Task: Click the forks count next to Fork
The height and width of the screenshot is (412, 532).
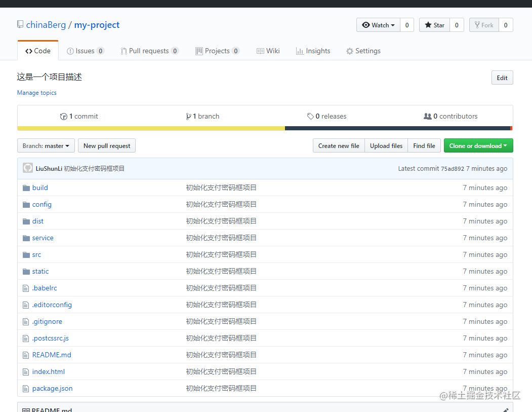Action: [x=506, y=25]
